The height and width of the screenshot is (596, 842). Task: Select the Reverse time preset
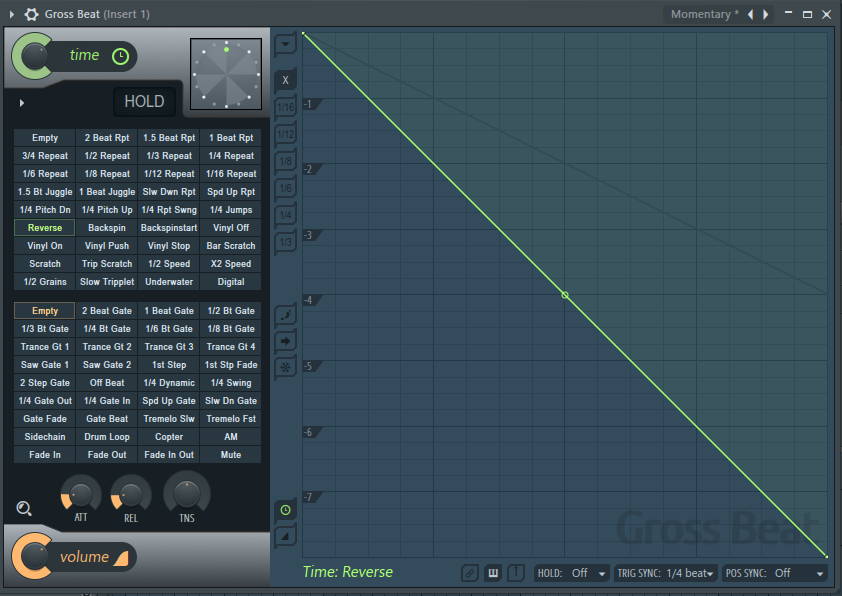click(x=45, y=228)
